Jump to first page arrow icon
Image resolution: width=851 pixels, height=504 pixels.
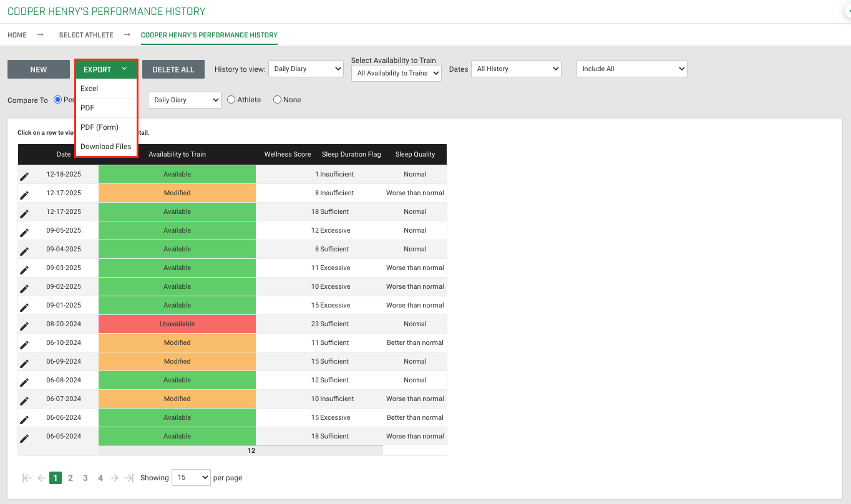pos(27,478)
